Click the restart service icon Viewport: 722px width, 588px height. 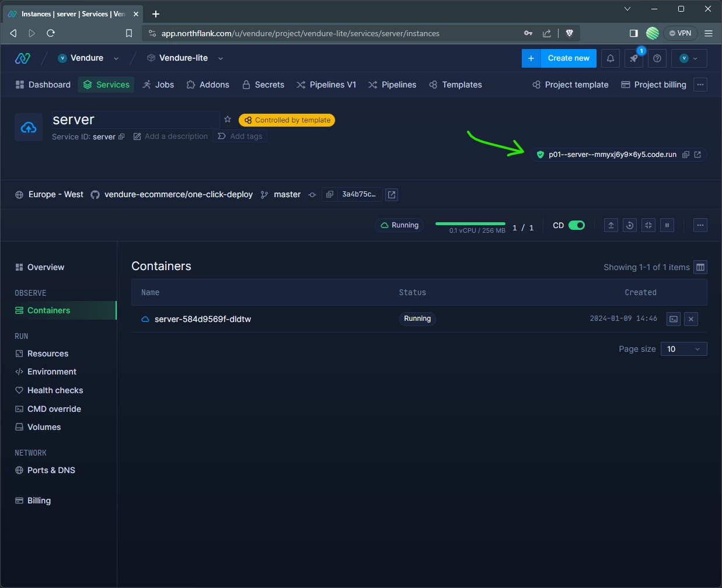pos(630,225)
